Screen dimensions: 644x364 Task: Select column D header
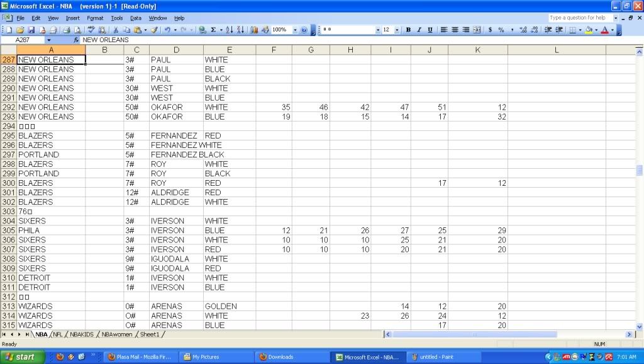click(176, 50)
